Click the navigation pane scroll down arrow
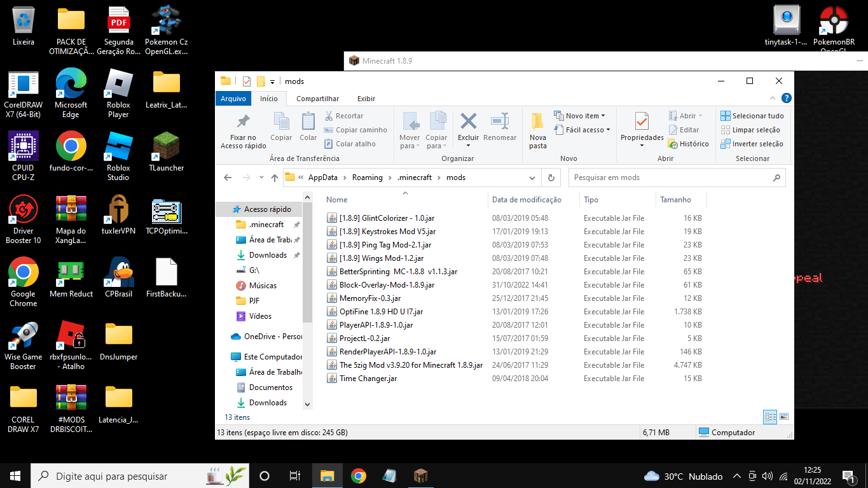This screenshot has width=868, height=488. coord(308,403)
